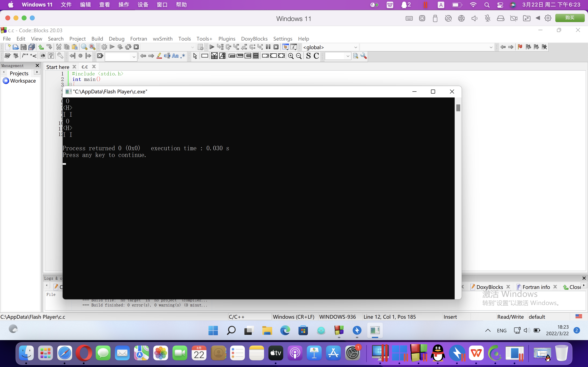The height and width of the screenshot is (367, 588).
Task: Open the incremental search text dropdown
Action: coord(134,57)
